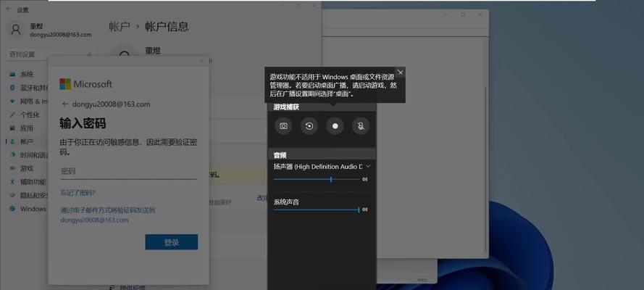The width and height of the screenshot is (644, 290).
Task: Click the 个性化 brush icon in sidebar
Action: [12, 115]
